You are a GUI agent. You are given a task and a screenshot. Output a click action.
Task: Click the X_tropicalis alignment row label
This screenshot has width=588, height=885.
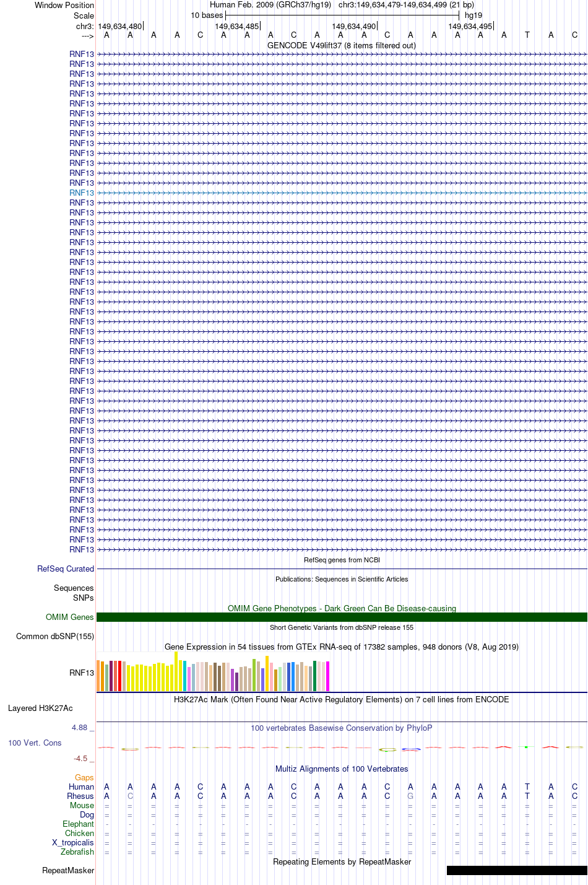73,843
